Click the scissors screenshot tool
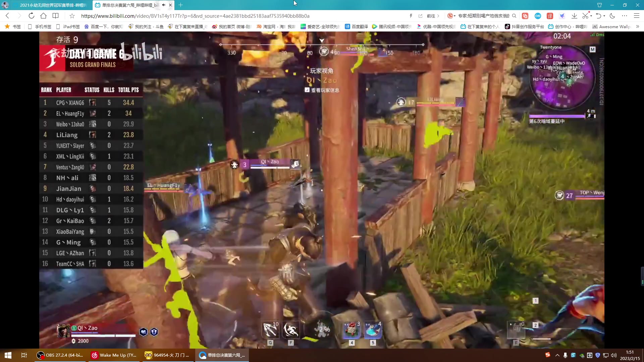 (x=585, y=16)
